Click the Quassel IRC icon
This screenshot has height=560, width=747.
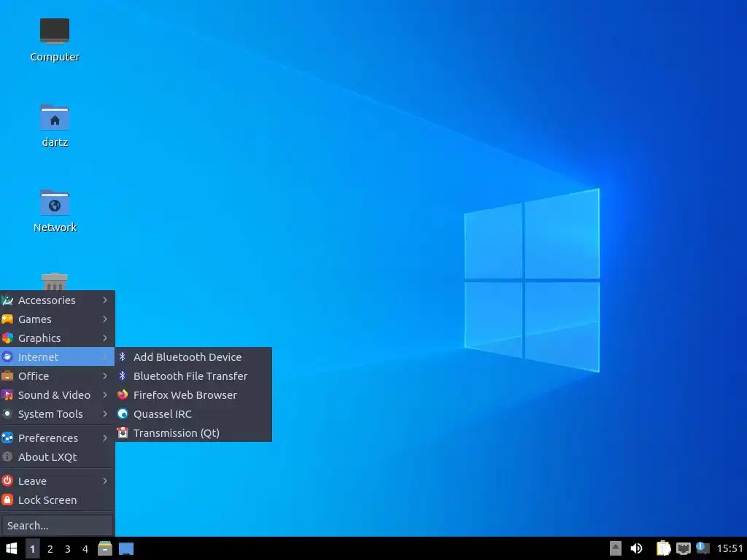(x=123, y=414)
